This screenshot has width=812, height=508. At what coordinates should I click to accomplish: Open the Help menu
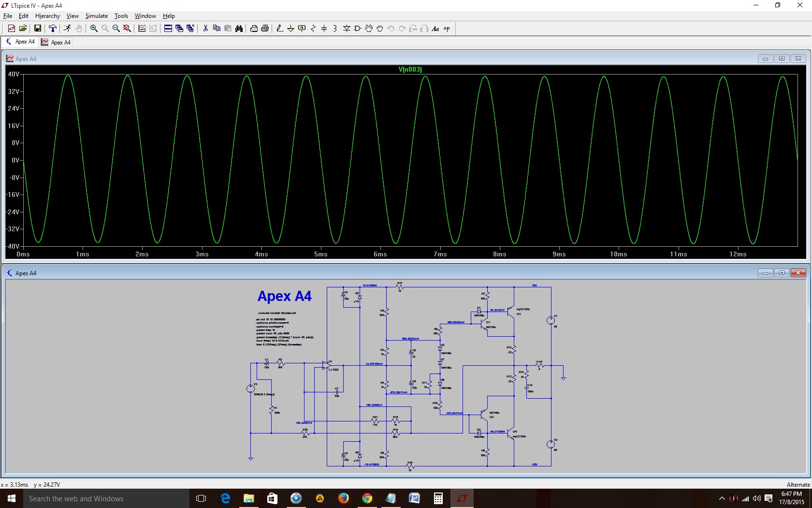point(169,16)
